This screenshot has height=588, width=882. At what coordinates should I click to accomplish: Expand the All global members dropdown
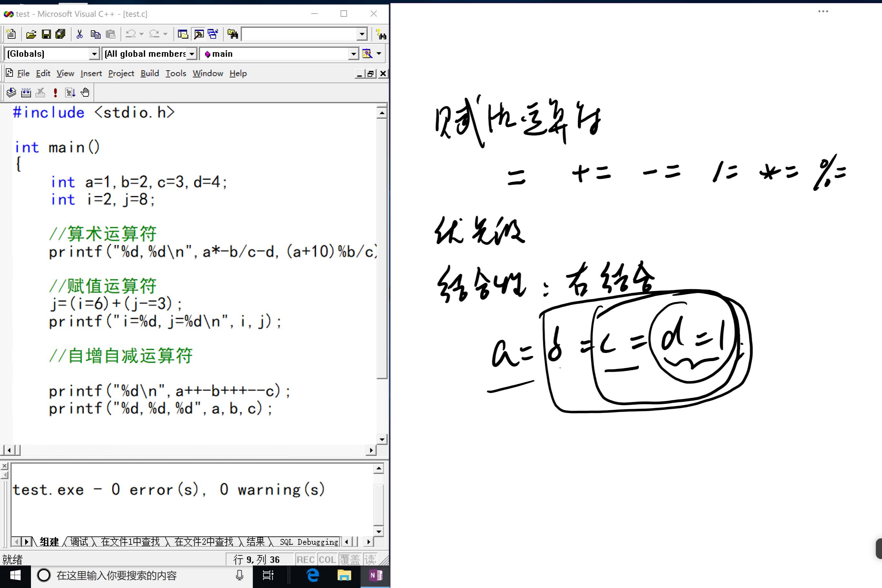[x=191, y=54]
